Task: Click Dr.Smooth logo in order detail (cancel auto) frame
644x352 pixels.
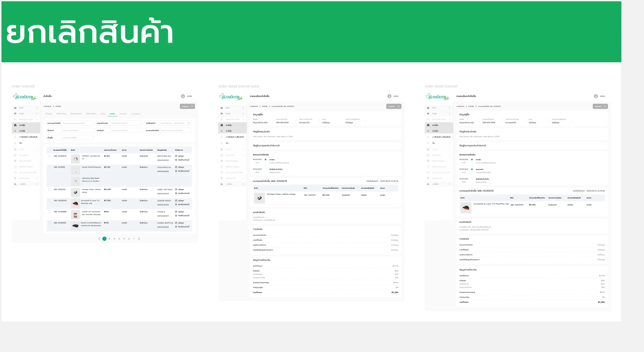Action: tap(231, 97)
